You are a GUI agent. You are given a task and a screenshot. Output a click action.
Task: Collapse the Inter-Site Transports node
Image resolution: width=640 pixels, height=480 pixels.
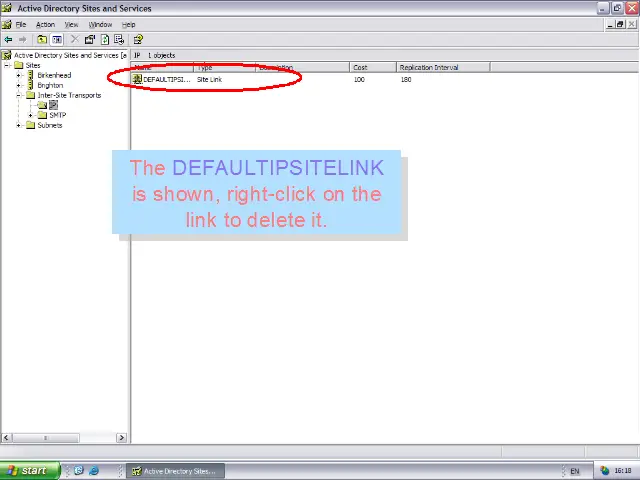[x=18, y=95]
